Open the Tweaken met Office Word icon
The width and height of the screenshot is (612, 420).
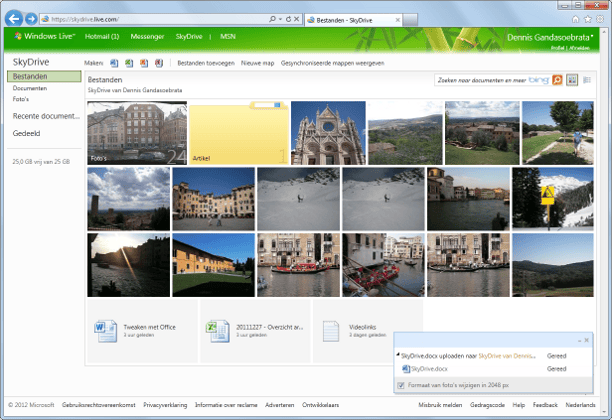point(105,331)
